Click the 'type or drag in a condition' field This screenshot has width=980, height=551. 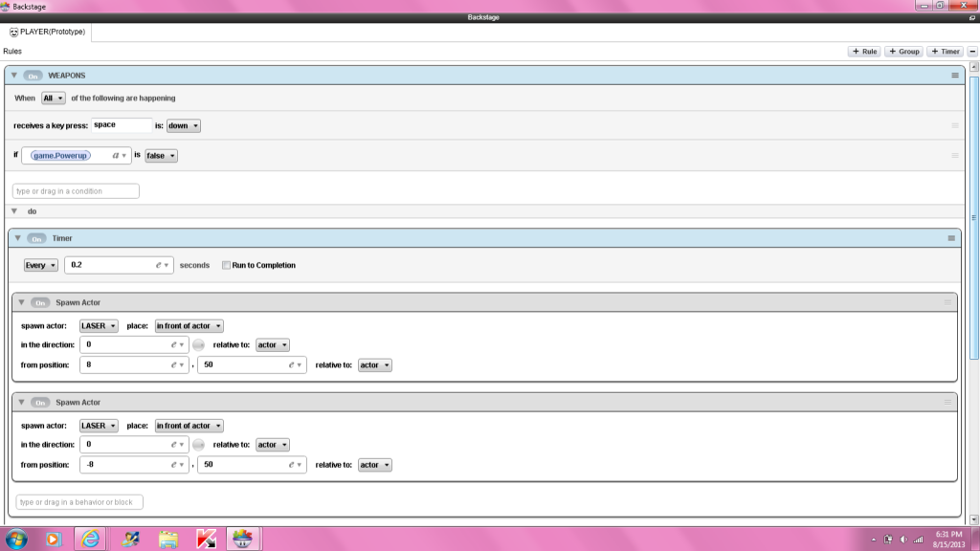coord(76,191)
